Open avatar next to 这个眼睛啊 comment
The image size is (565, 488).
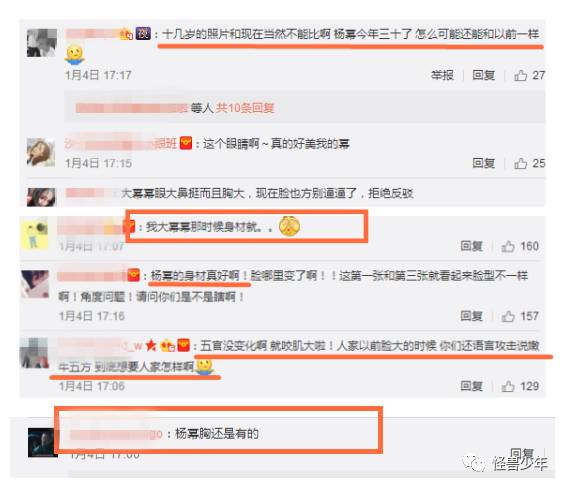41,152
